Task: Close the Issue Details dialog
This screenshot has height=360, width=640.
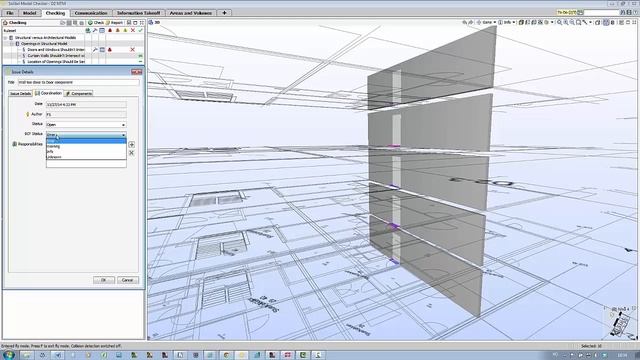Action: pos(136,72)
